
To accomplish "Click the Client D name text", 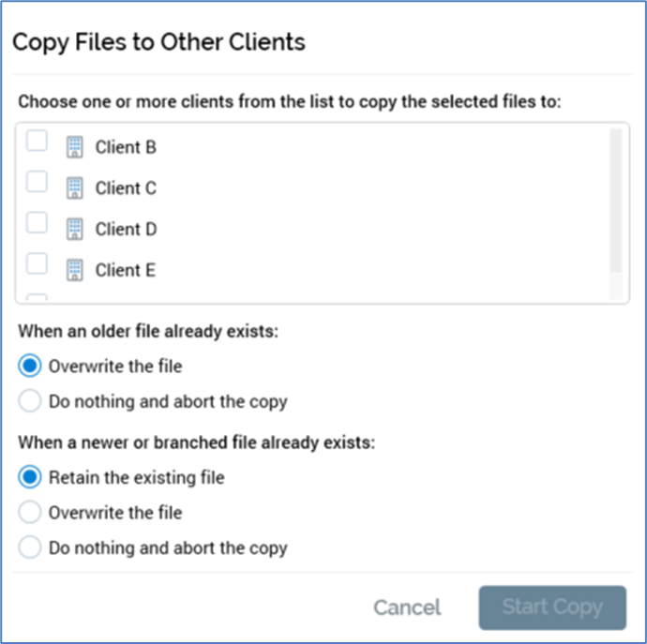I will click(x=126, y=229).
